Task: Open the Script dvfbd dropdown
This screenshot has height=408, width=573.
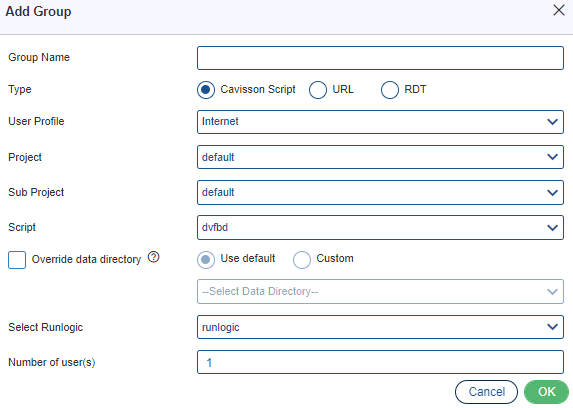Action: (380, 227)
